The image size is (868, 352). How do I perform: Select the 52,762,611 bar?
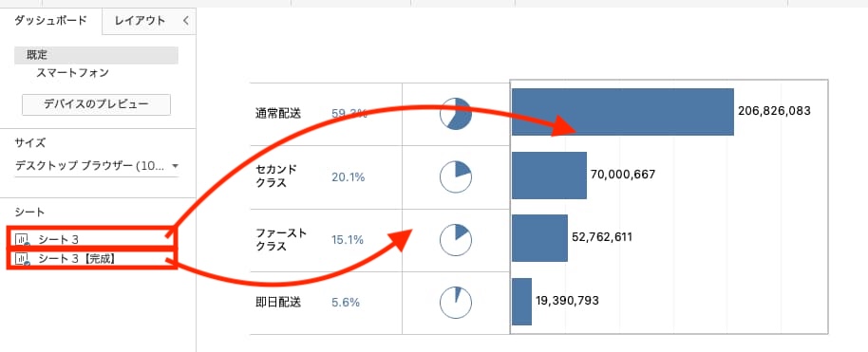point(539,238)
